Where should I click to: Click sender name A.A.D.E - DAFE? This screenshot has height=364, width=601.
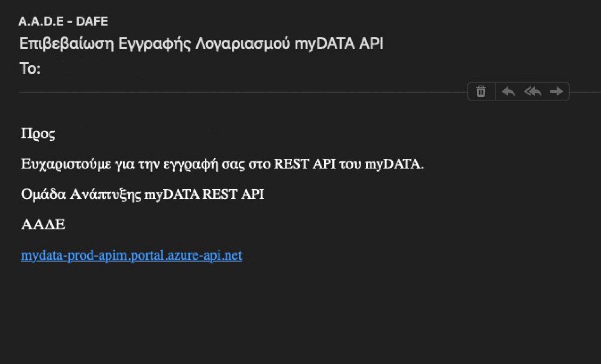click(x=63, y=21)
